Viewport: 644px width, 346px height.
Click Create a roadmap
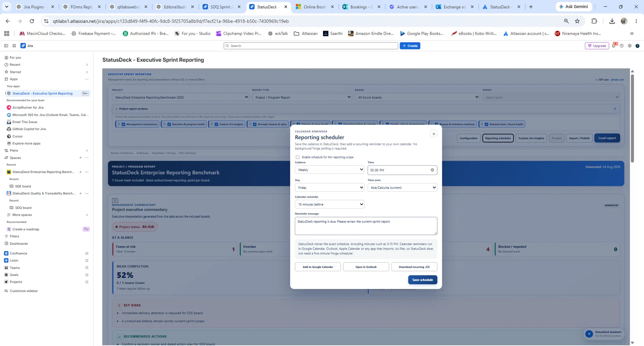click(26, 229)
